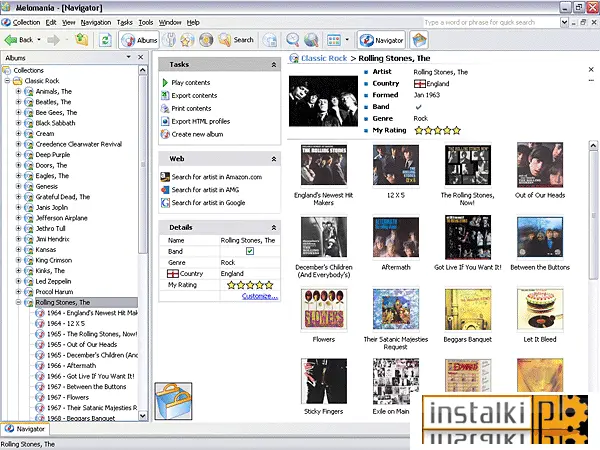
Task: Open the Tools menu
Action: click(145, 23)
